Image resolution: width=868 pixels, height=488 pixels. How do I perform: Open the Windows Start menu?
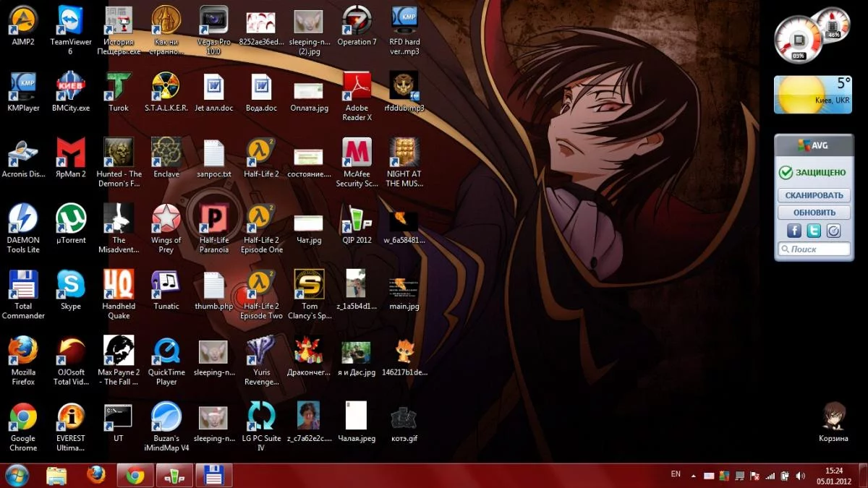(17, 475)
